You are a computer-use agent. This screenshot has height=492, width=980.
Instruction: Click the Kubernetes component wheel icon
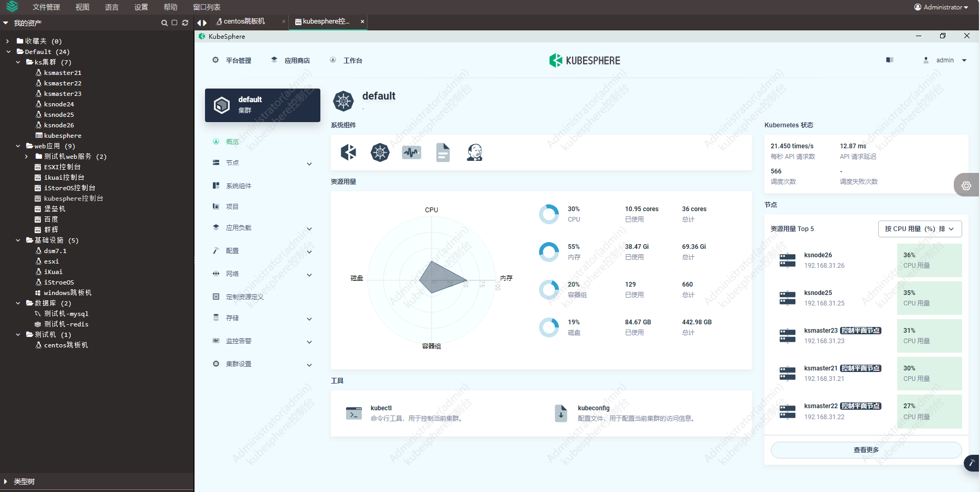[380, 152]
